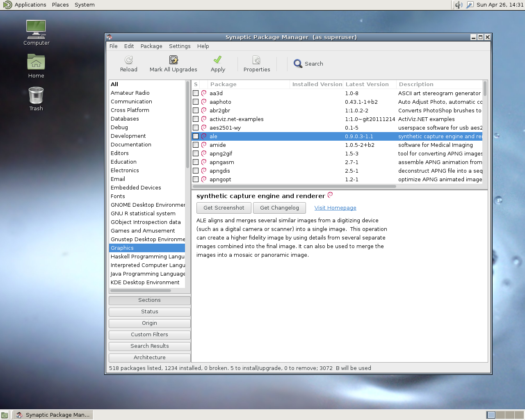This screenshot has height=420, width=525.
Task: Follow the Visit Homepage link
Action: coord(335,208)
